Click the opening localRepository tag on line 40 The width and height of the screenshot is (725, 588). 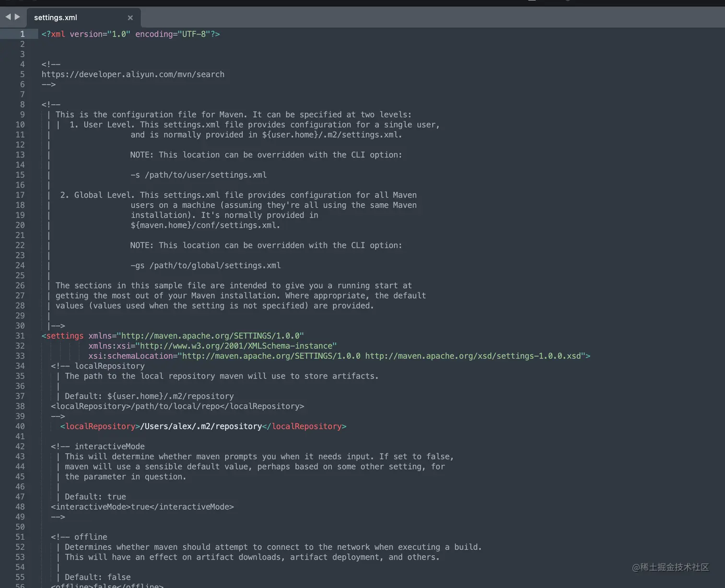(x=100, y=426)
